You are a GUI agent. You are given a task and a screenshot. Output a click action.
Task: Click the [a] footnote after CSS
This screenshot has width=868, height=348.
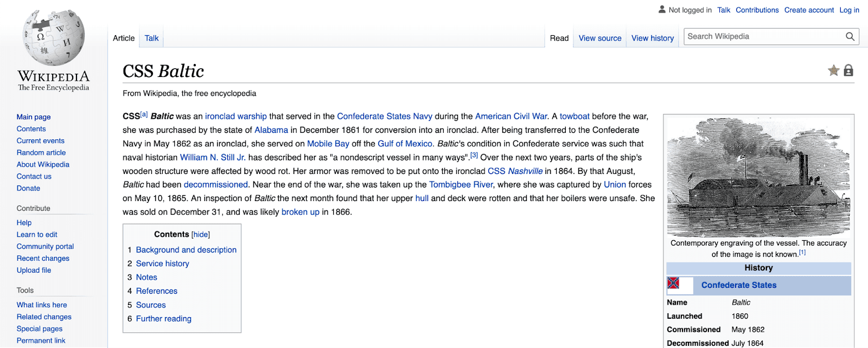tap(144, 114)
